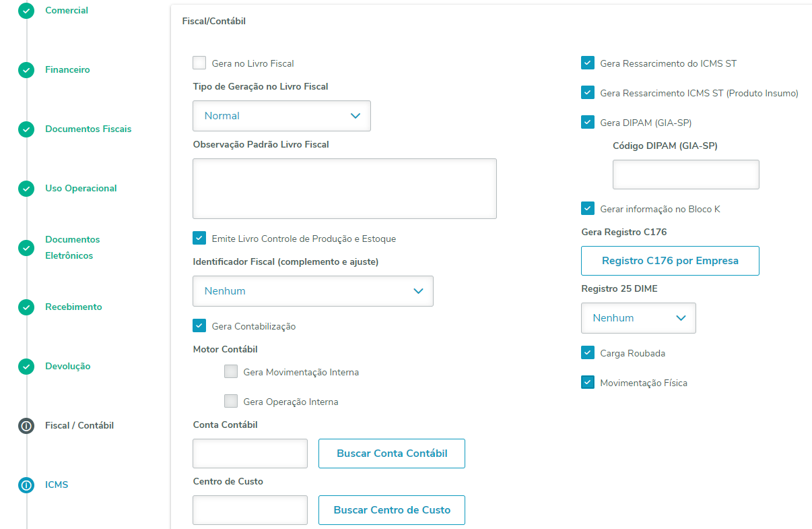The image size is (812, 529).
Task: Click the Uso Operacional step checkmark icon
Action: 26,189
